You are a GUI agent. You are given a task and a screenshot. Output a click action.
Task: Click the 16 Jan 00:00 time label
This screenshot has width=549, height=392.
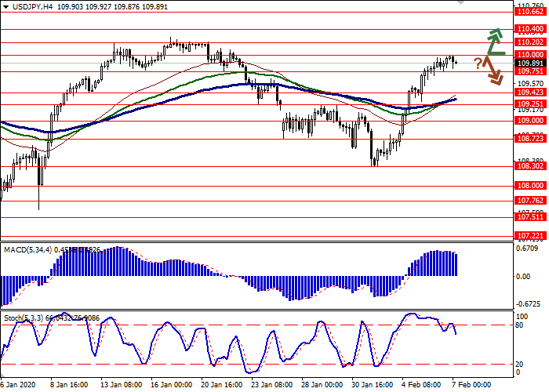pos(170,385)
